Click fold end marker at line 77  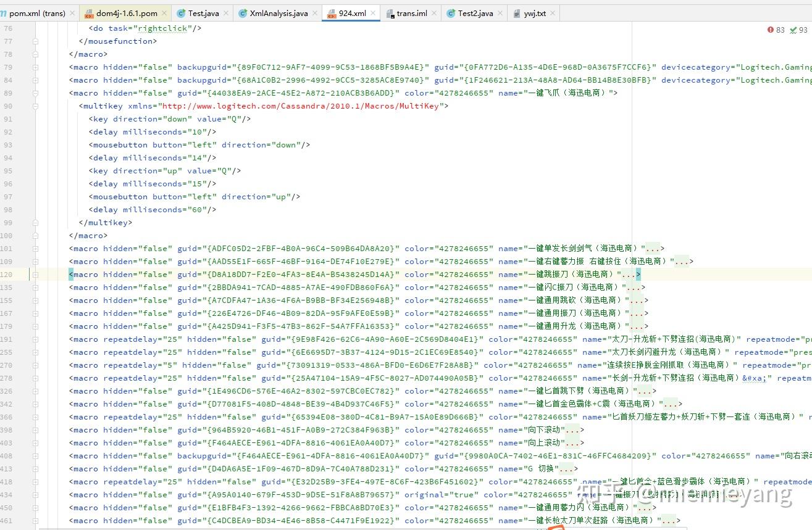coord(35,41)
